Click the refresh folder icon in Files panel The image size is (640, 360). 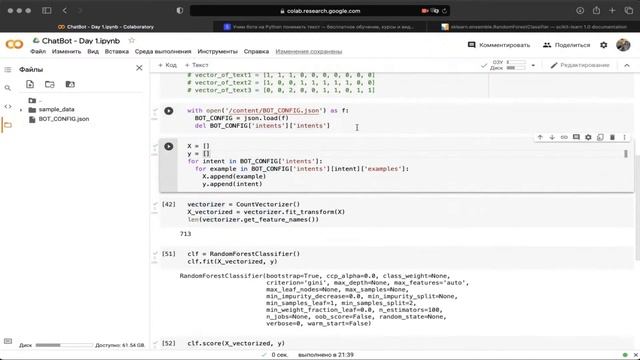(50, 84)
